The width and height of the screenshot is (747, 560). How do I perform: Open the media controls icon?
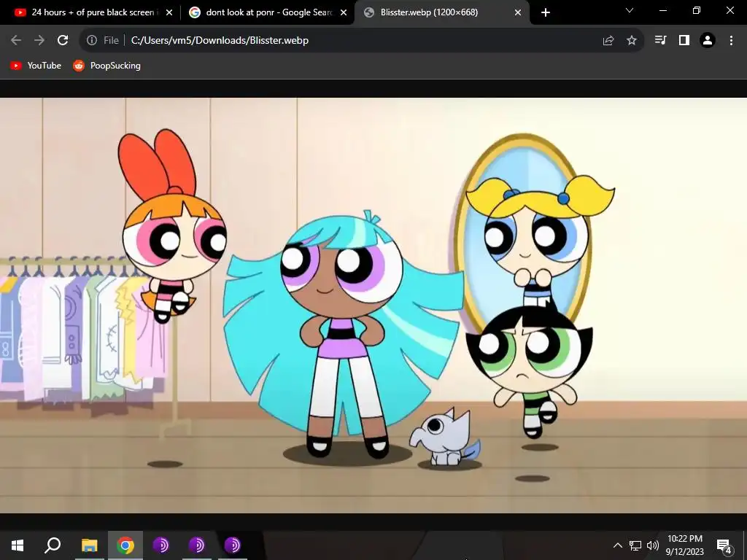tap(660, 40)
